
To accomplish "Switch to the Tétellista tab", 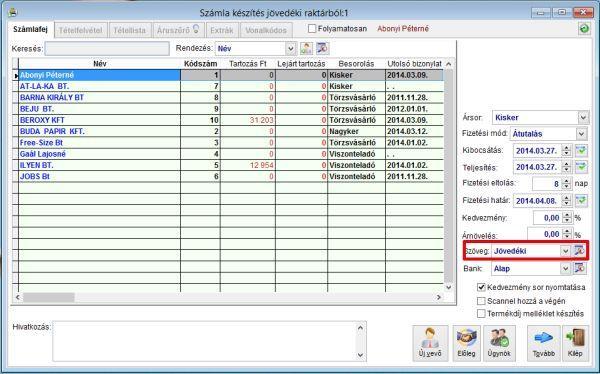I will pyautogui.click(x=129, y=30).
